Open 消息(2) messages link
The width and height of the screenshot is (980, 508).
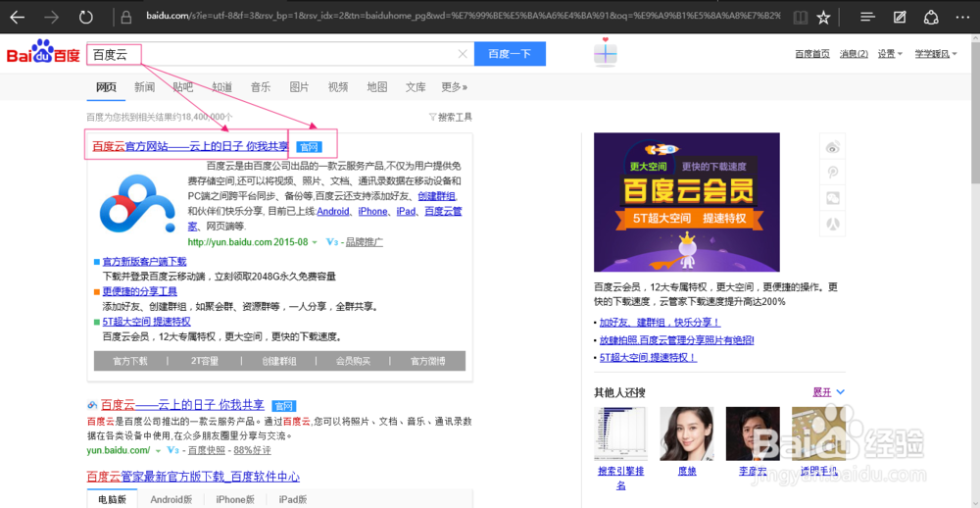[x=854, y=54]
